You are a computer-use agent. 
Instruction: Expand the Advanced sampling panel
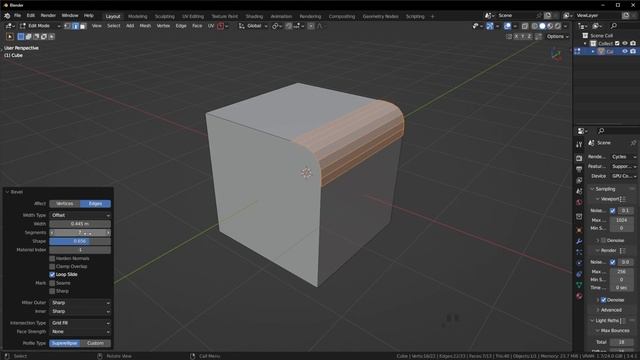(598, 310)
